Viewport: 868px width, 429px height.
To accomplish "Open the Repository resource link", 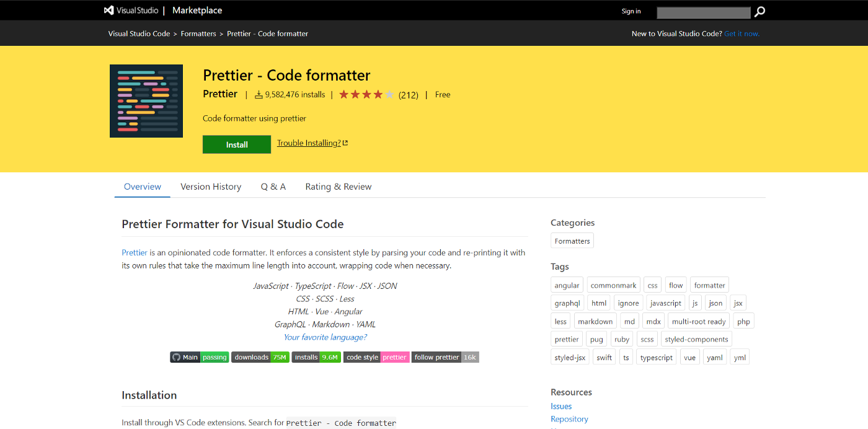I will point(569,419).
